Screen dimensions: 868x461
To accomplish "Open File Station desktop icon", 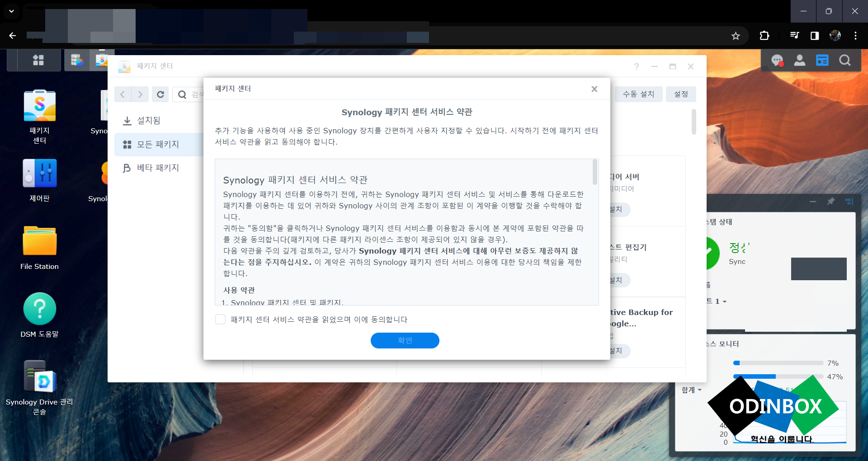I will click(40, 248).
